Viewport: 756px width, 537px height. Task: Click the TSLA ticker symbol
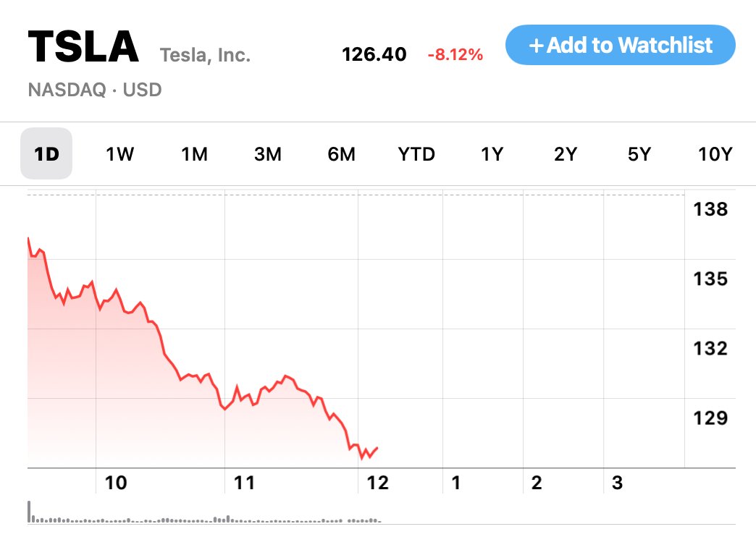pyautogui.click(x=83, y=47)
